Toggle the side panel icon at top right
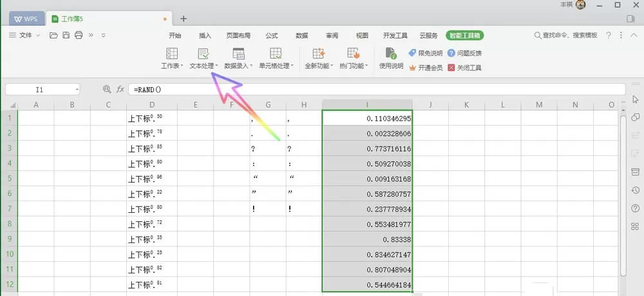Viewport: 644px width, 296px height. (x=631, y=19)
